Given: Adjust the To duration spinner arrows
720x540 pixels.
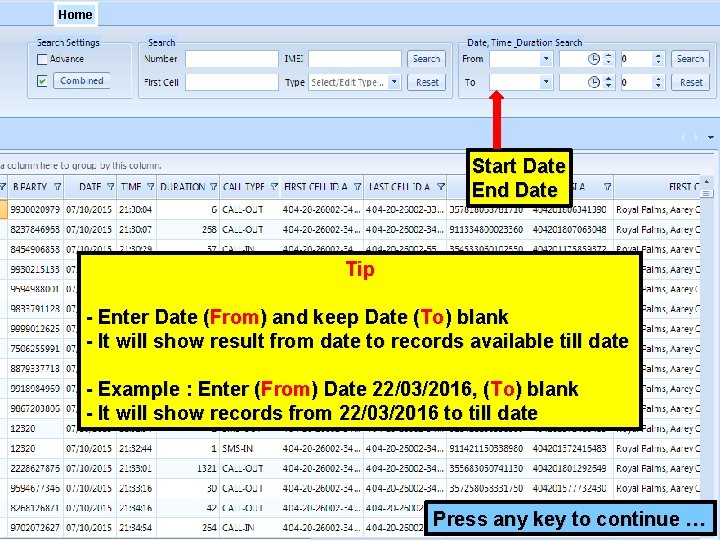Looking at the screenshot, I should [658, 82].
